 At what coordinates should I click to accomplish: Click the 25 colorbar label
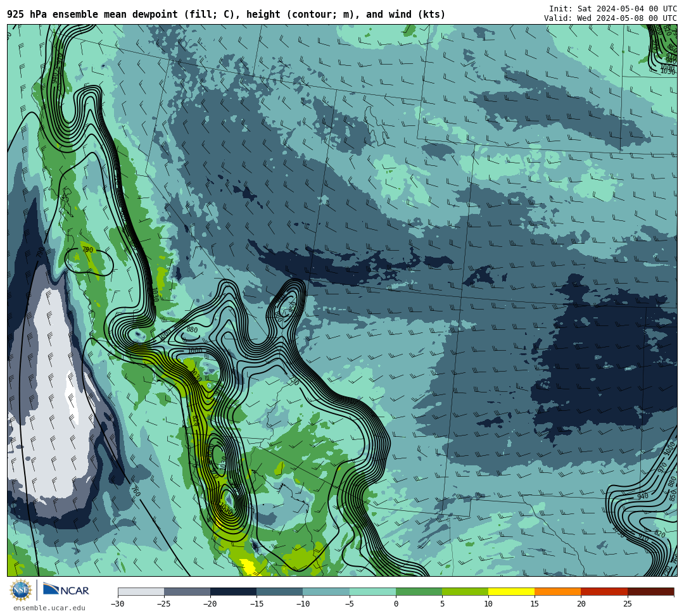pyautogui.click(x=627, y=604)
